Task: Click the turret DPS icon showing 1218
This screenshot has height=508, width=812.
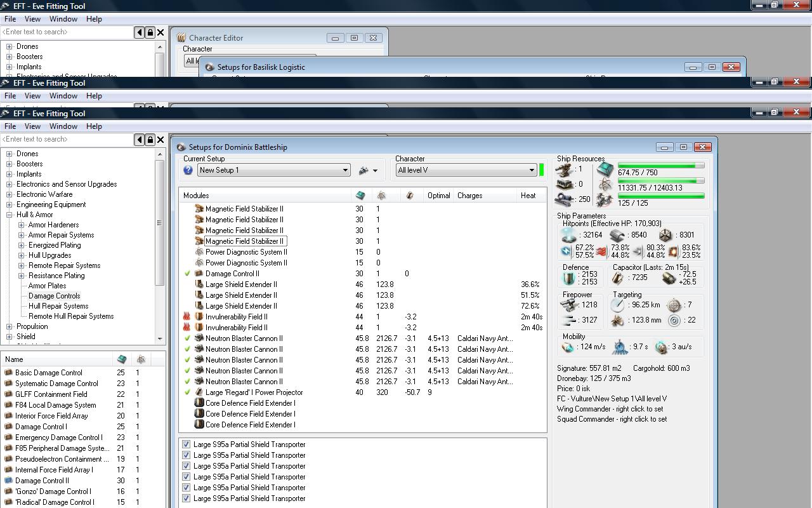Action: click(x=569, y=305)
